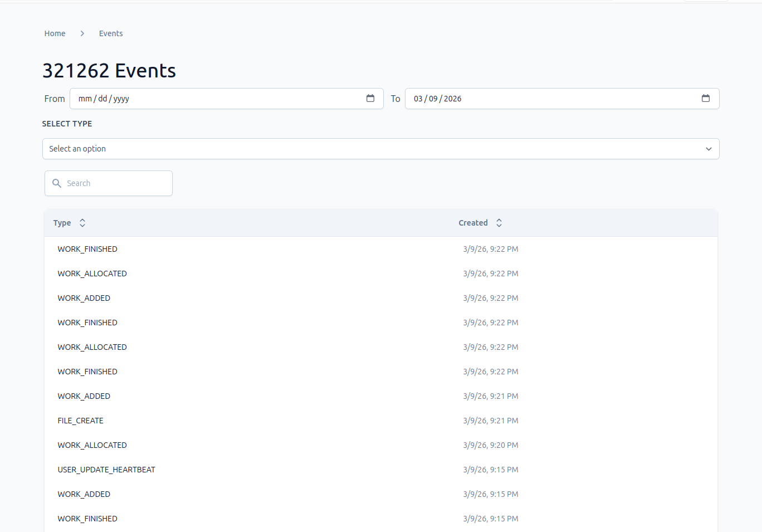The width and height of the screenshot is (762, 532).
Task: Click WORK_ADDED row created 9:21 PM
Action: tap(381, 396)
